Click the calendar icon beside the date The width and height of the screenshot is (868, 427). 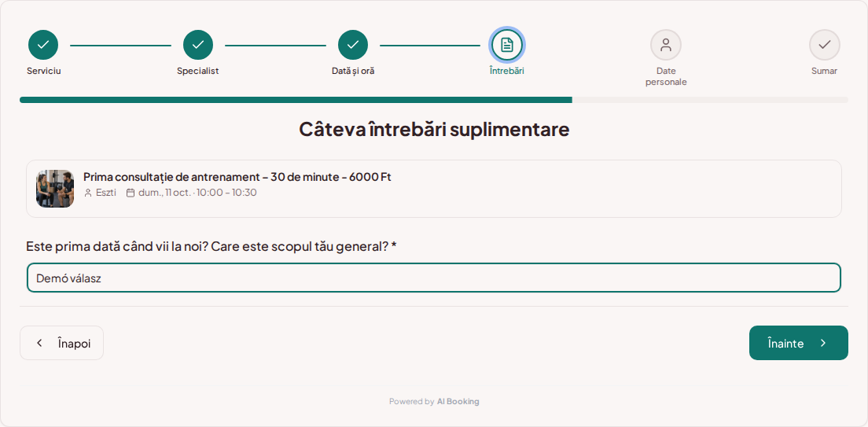[x=131, y=193]
